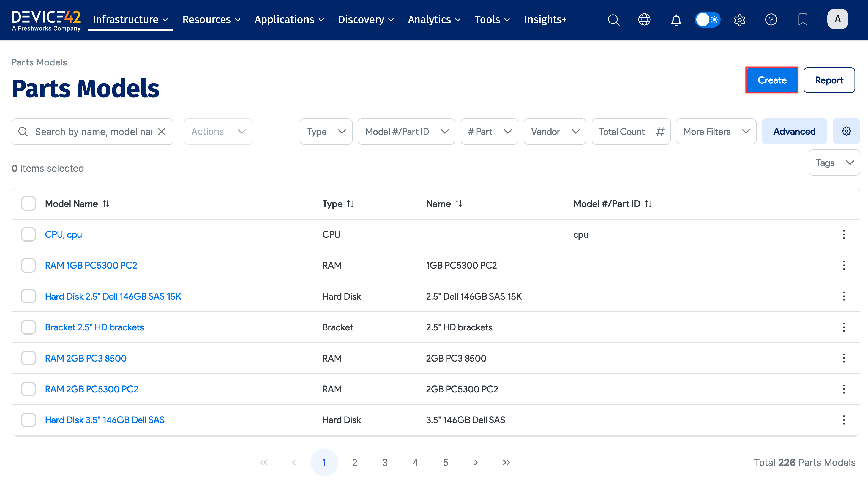Open the Resources menu
This screenshot has width=868, height=487.
211,20
